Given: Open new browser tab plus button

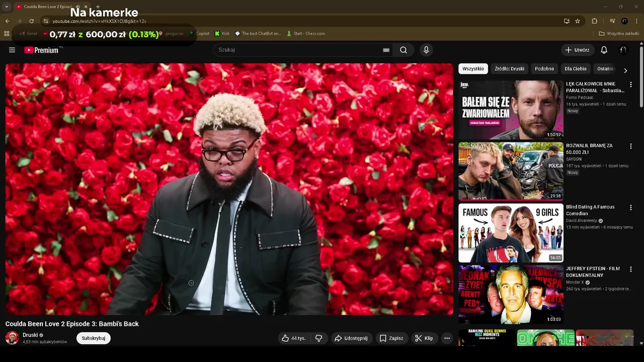Looking at the screenshot, I should [x=98, y=7].
